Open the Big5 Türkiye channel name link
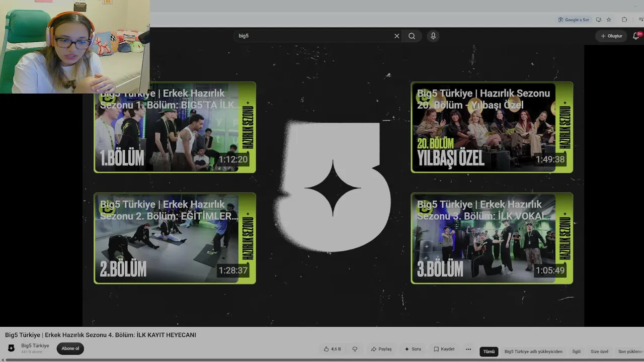This screenshot has width=644, height=362. (35, 345)
